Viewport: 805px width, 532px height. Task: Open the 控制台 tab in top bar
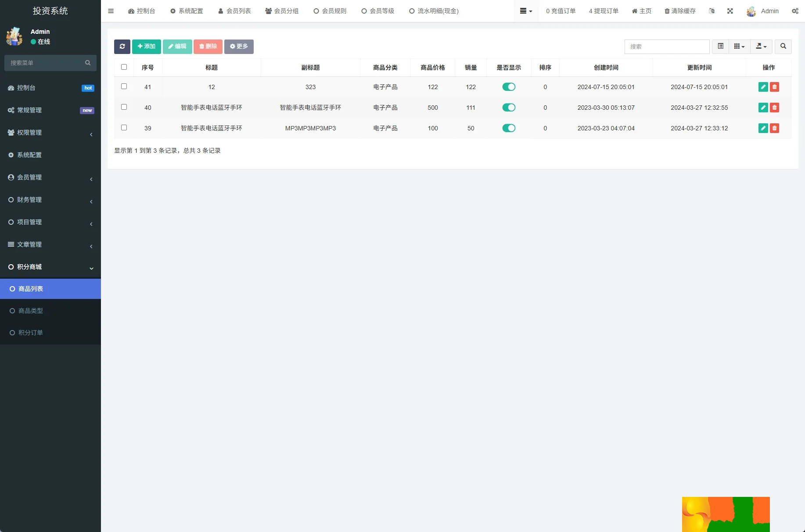point(141,11)
